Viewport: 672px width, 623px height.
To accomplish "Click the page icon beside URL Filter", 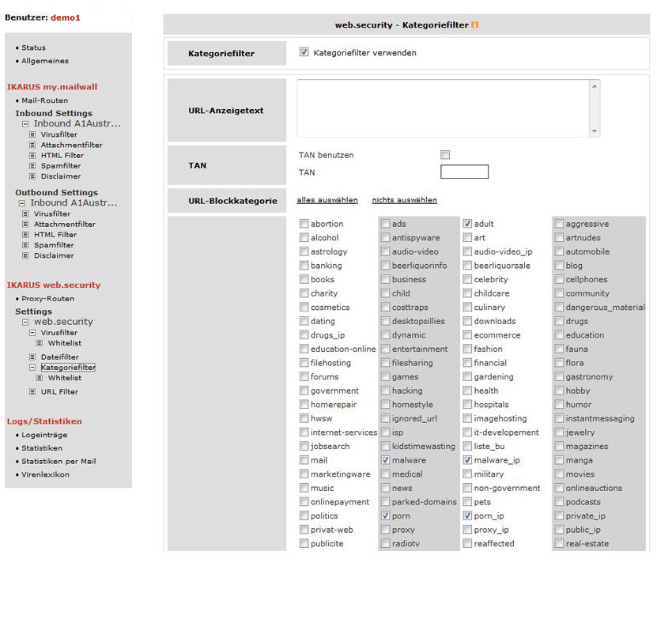I will point(32,392).
